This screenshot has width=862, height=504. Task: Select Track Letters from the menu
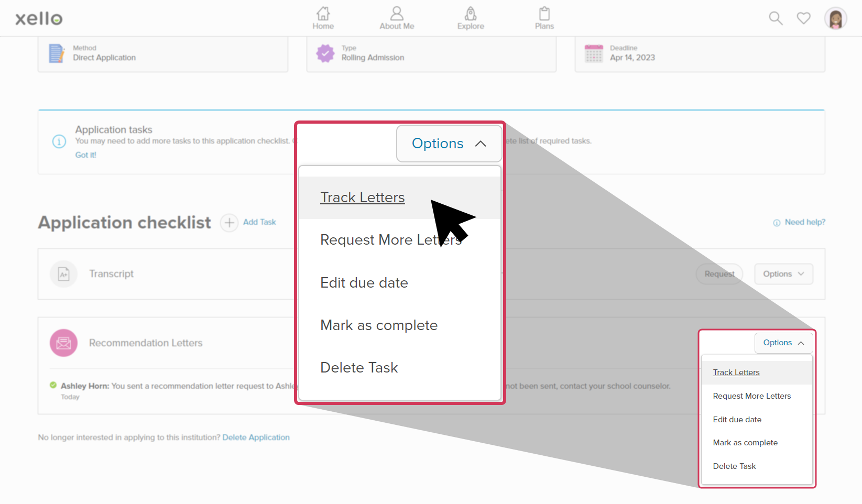[x=362, y=198]
